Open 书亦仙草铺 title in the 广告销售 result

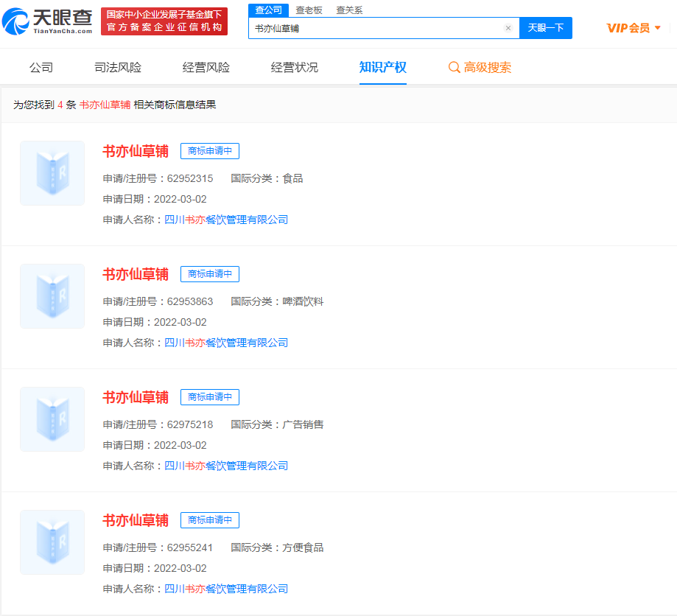[x=136, y=397]
